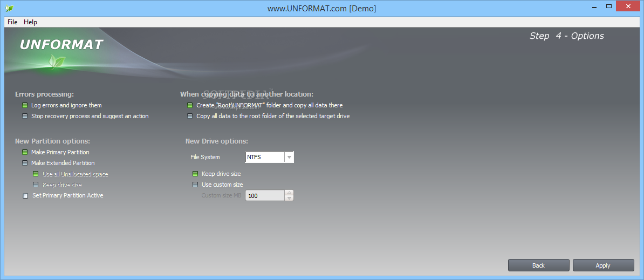Increase custom size with up arrow
The image size is (644, 280).
pyautogui.click(x=289, y=193)
